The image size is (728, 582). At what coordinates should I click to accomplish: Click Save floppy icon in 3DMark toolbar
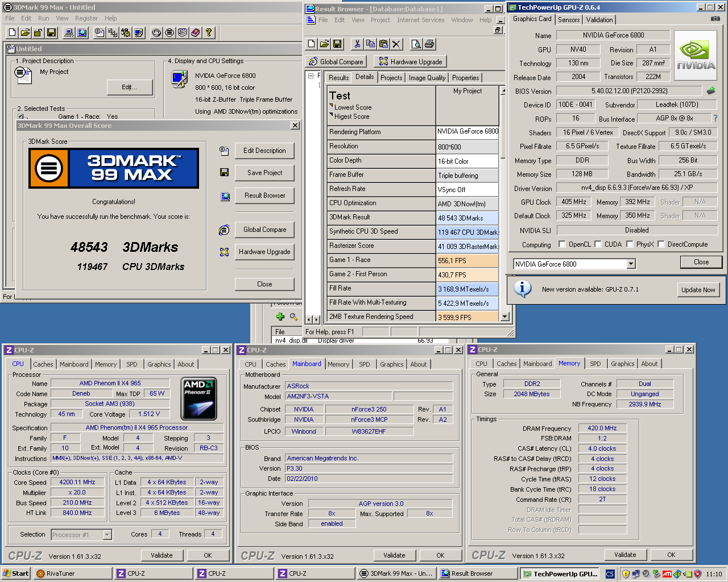(x=51, y=32)
